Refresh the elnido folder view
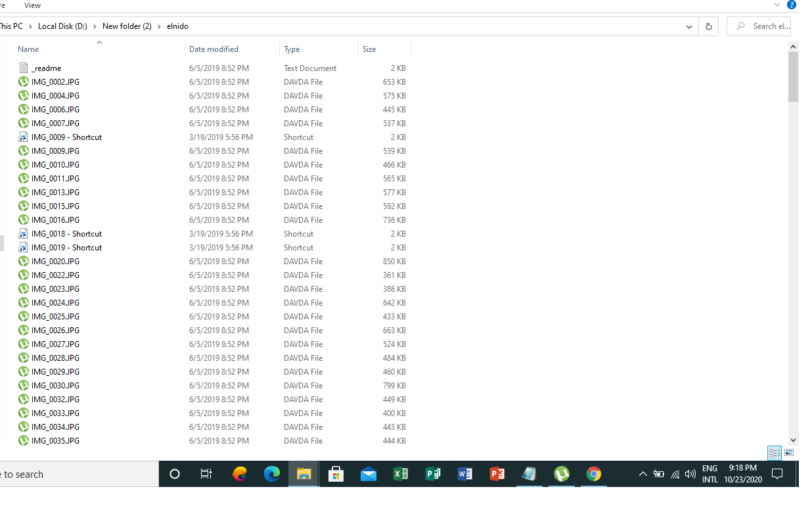This screenshot has width=812, height=510. click(x=708, y=27)
